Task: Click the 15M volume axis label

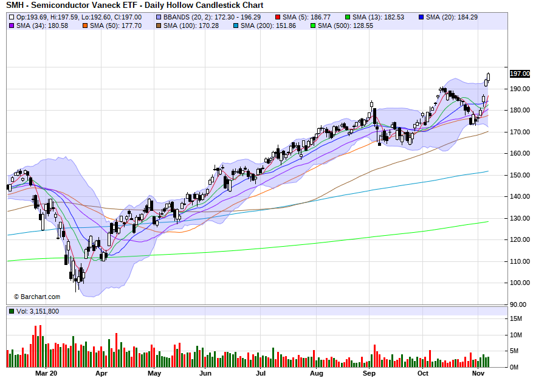Action: point(515,318)
